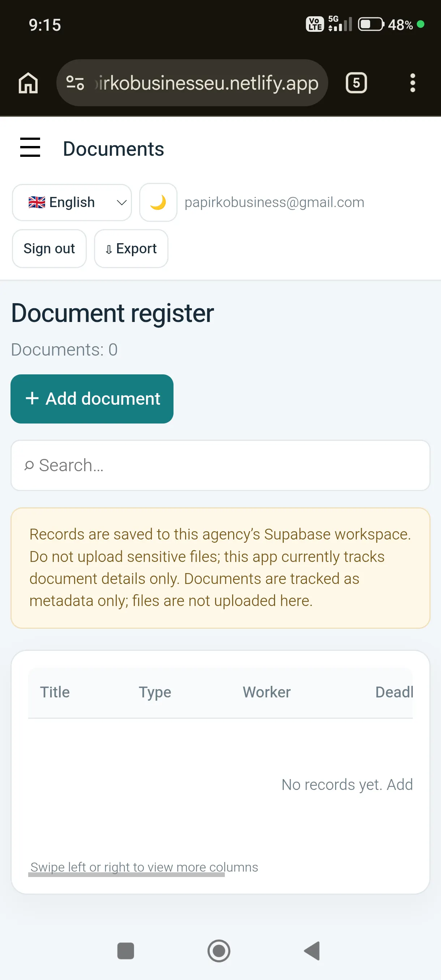Tap the Android back navigation arrow

pyautogui.click(x=312, y=951)
